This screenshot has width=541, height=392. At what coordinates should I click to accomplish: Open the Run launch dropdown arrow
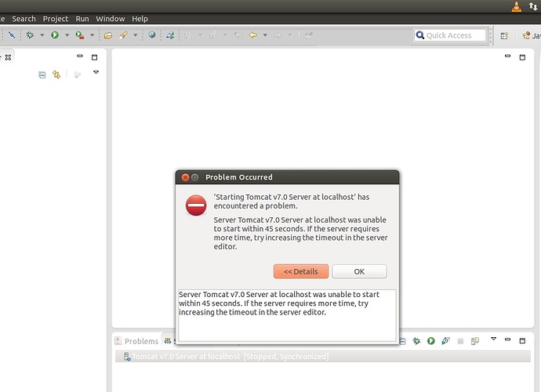point(67,34)
